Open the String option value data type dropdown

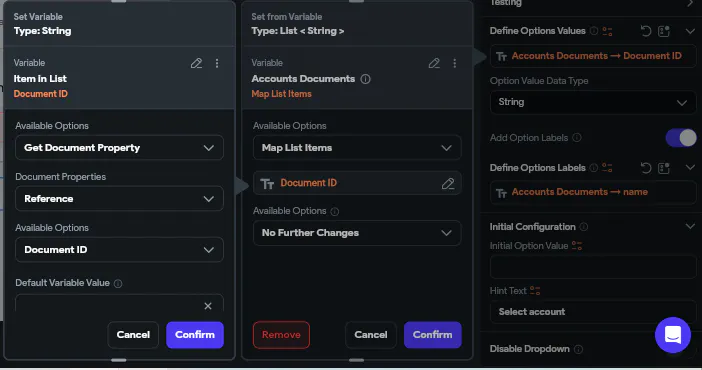593,102
